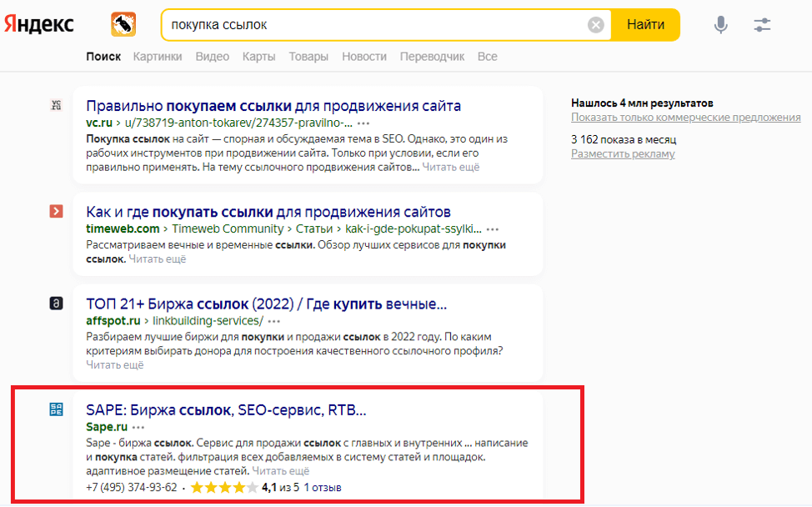Clear the search query with the X icon
Image resolution: width=812 pixels, height=507 pixels.
(595, 24)
